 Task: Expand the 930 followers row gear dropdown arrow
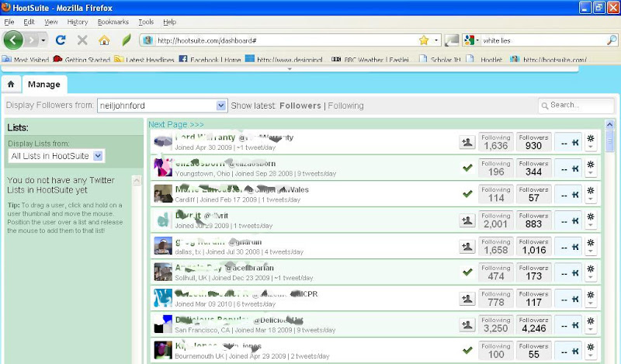591,147
